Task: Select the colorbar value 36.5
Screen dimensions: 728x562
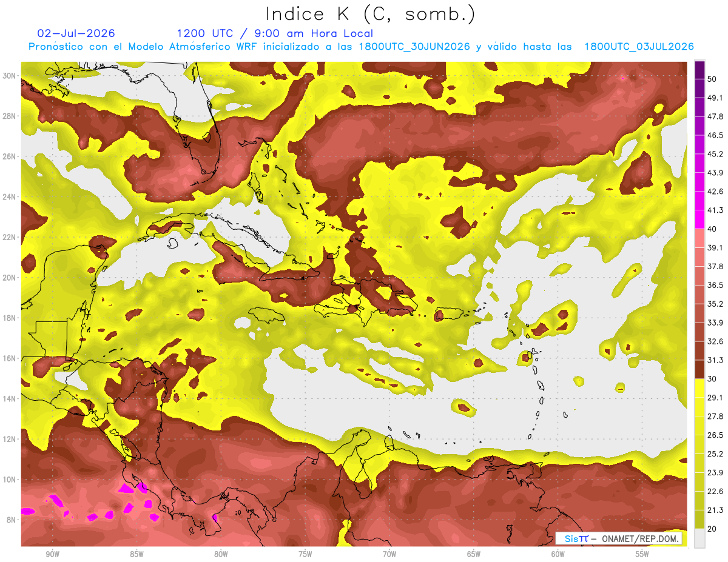Action: coord(715,285)
